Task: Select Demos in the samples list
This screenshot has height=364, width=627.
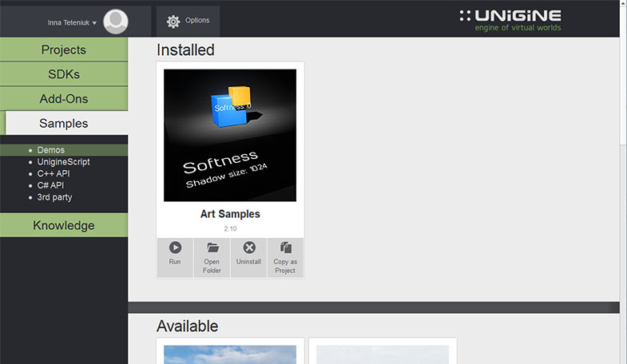Action: [51, 150]
